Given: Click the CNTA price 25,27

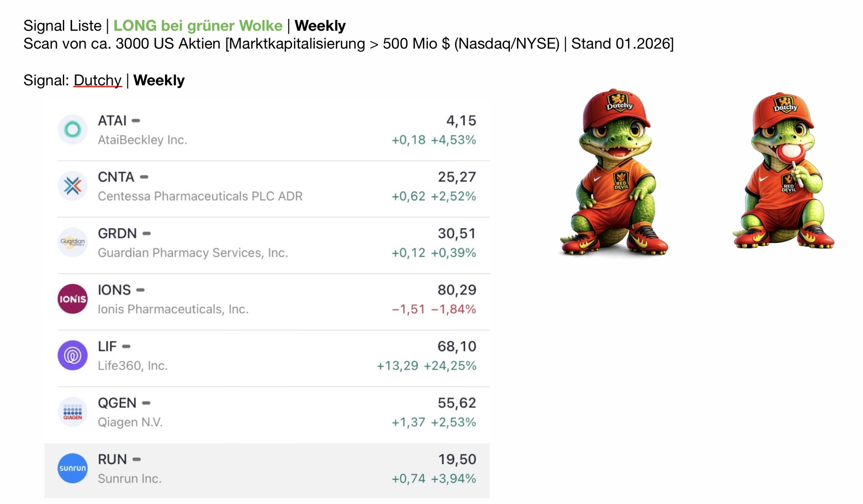Looking at the screenshot, I should (457, 177).
